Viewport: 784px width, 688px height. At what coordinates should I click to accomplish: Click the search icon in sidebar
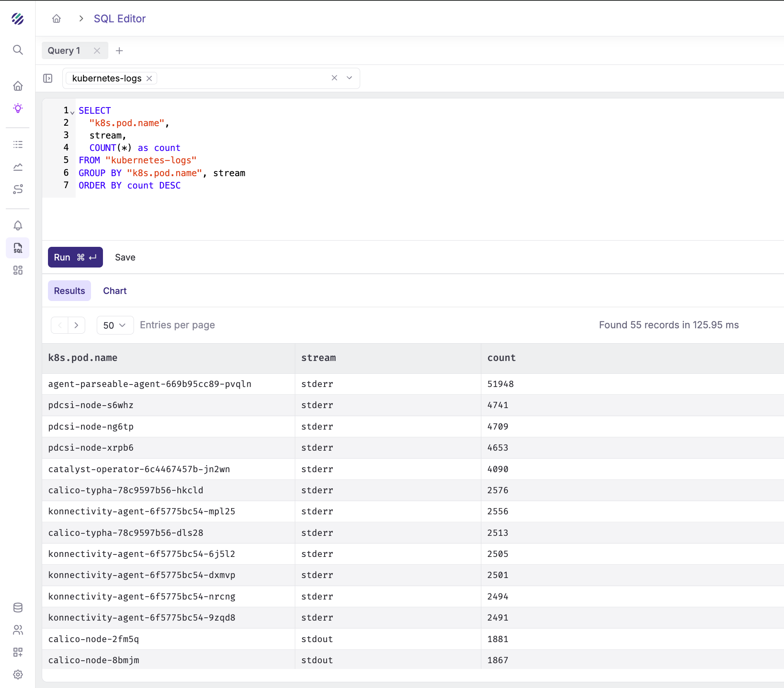tap(18, 50)
